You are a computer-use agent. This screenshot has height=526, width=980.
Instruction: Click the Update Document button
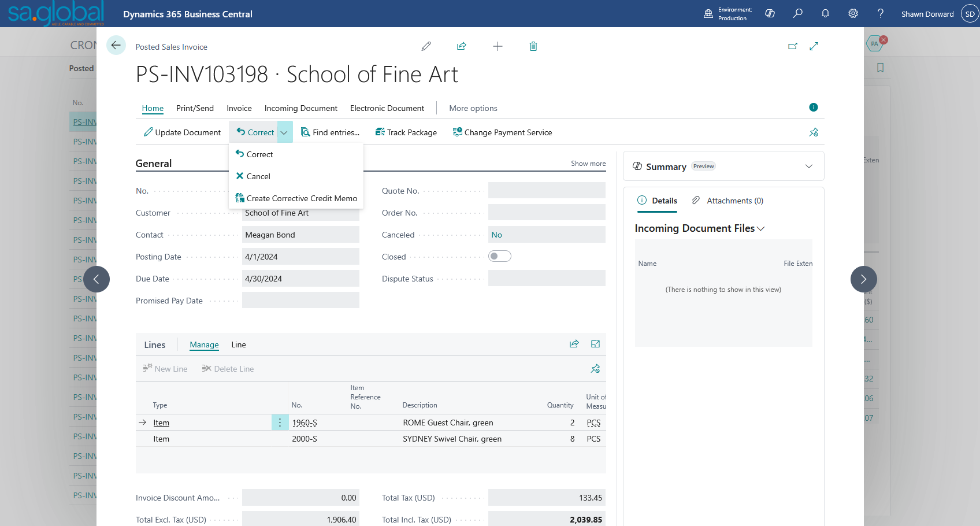point(182,132)
